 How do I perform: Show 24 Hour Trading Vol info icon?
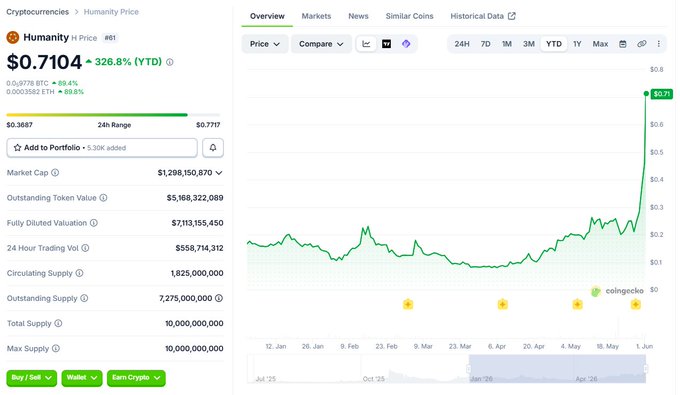click(85, 248)
